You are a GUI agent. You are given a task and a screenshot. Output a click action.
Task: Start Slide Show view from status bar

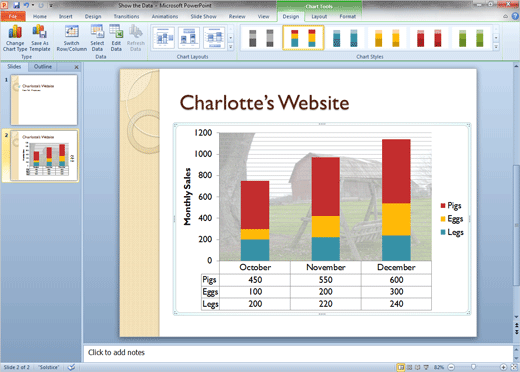(426, 367)
